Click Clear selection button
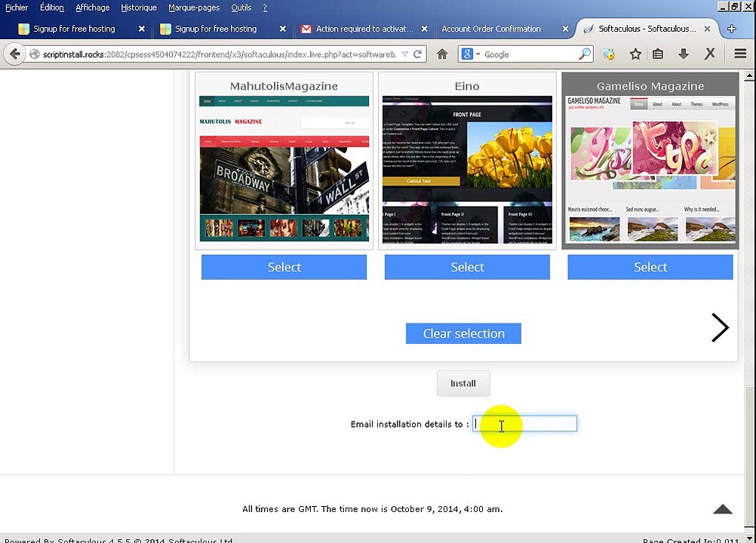The height and width of the screenshot is (543, 756). [x=463, y=333]
